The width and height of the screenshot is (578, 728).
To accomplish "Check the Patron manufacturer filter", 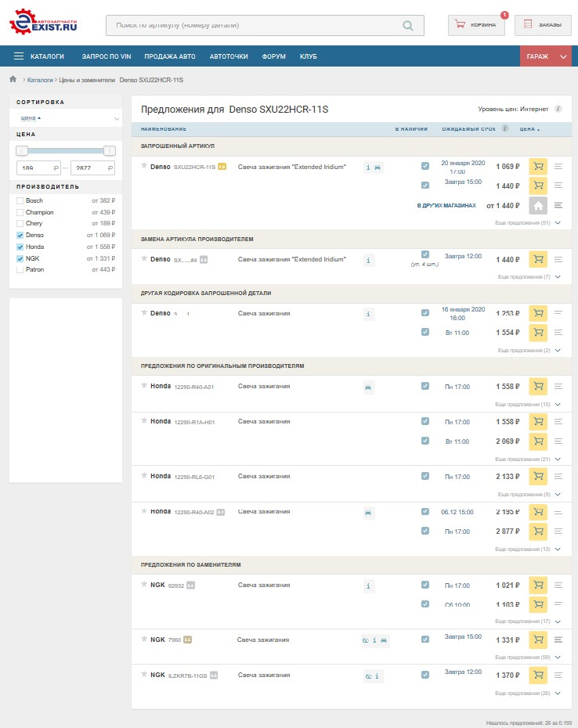I will coord(20,269).
